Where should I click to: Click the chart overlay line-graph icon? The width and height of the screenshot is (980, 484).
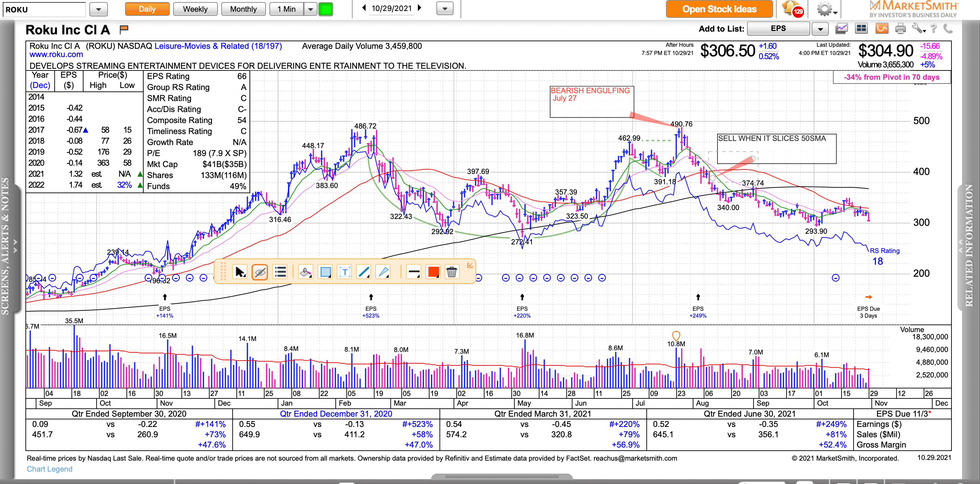[x=842, y=29]
